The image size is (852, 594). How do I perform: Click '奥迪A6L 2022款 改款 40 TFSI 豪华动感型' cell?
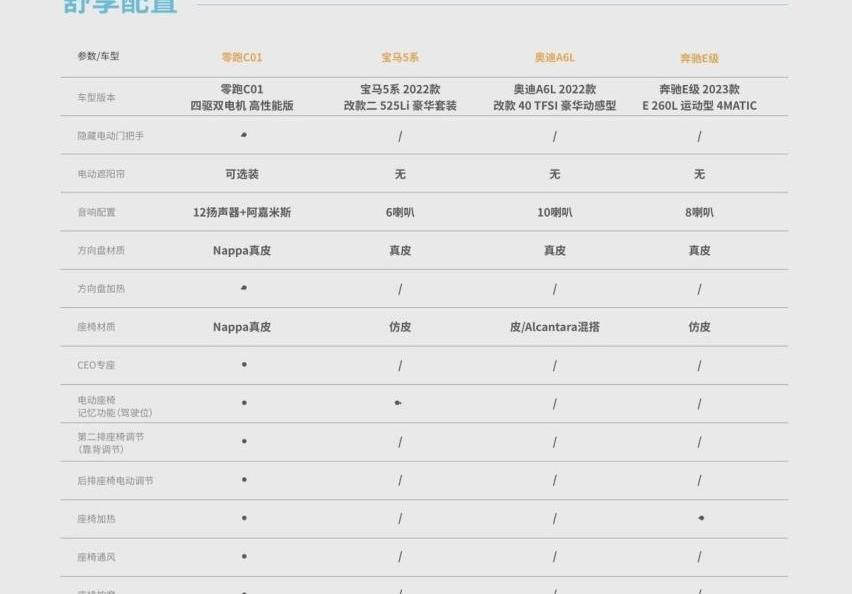click(555, 97)
